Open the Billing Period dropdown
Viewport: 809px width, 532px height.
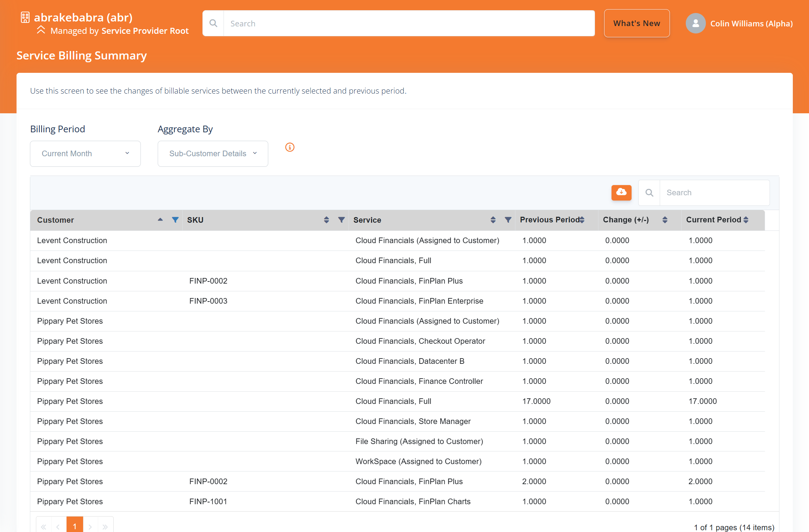click(x=85, y=153)
